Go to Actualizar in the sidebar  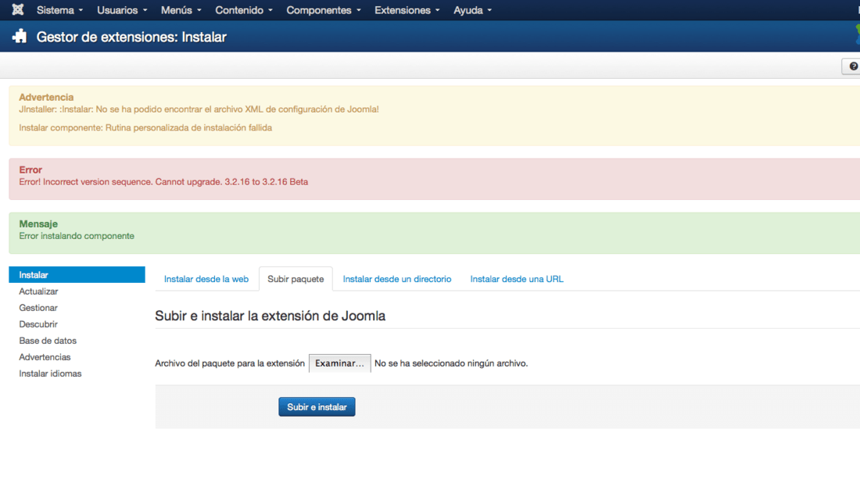(x=38, y=291)
